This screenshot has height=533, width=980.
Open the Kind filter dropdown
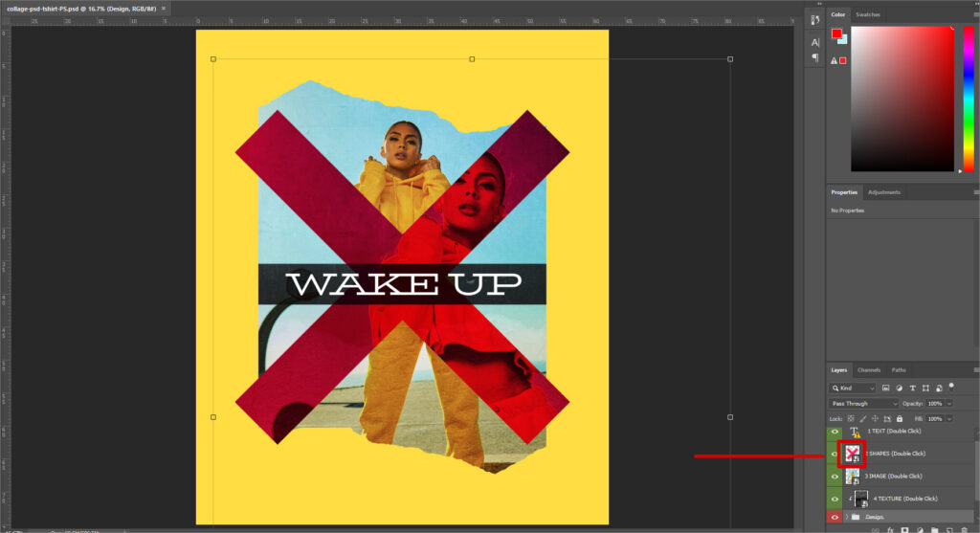coord(853,389)
